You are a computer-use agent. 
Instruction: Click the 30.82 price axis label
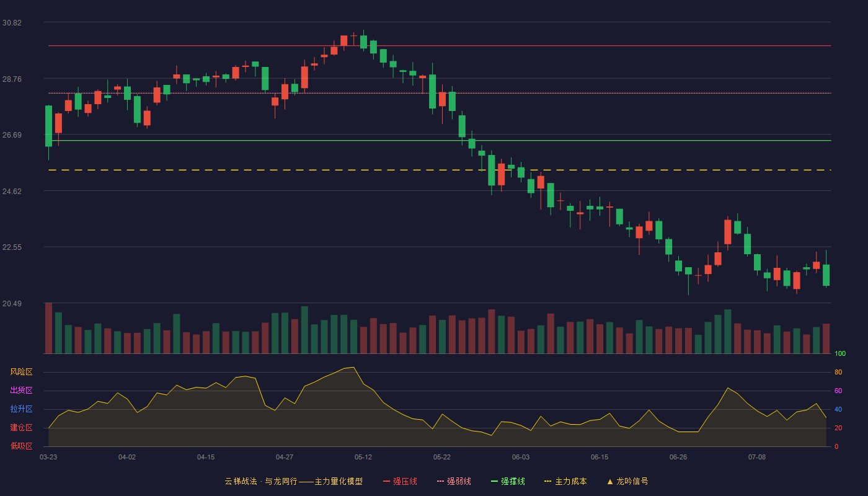coord(12,23)
